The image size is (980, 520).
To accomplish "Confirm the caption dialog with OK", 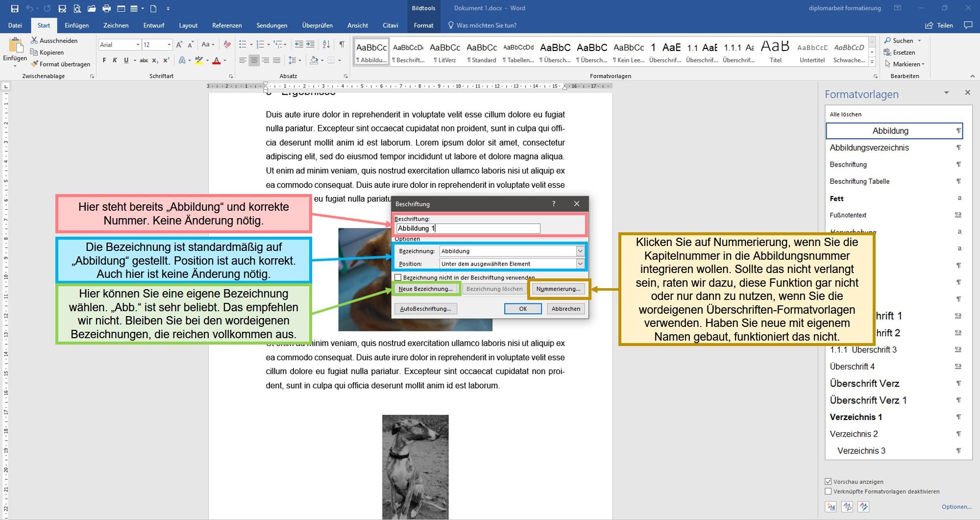I will 523,309.
